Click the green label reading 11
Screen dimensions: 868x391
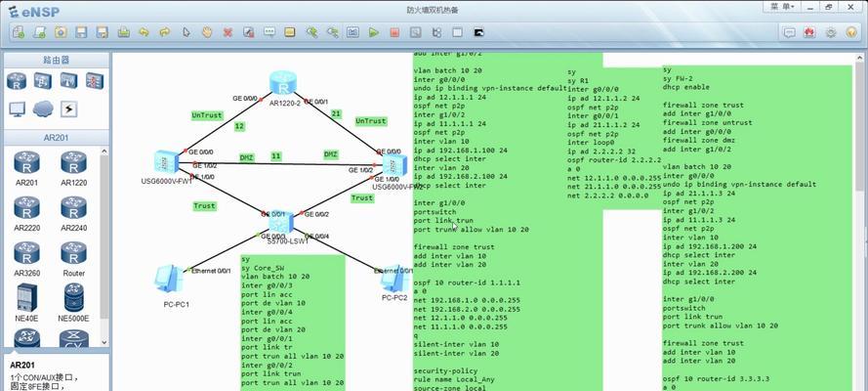[275, 156]
